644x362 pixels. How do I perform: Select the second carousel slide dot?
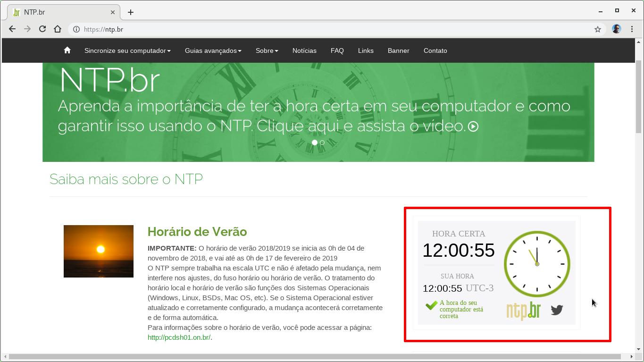(x=322, y=142)
